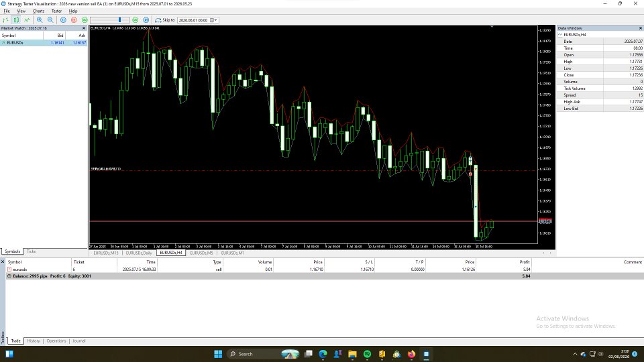The width and height of the screenshot is (644, 362).
Task: Show hidden system tray icons
Action: [575, 354]
